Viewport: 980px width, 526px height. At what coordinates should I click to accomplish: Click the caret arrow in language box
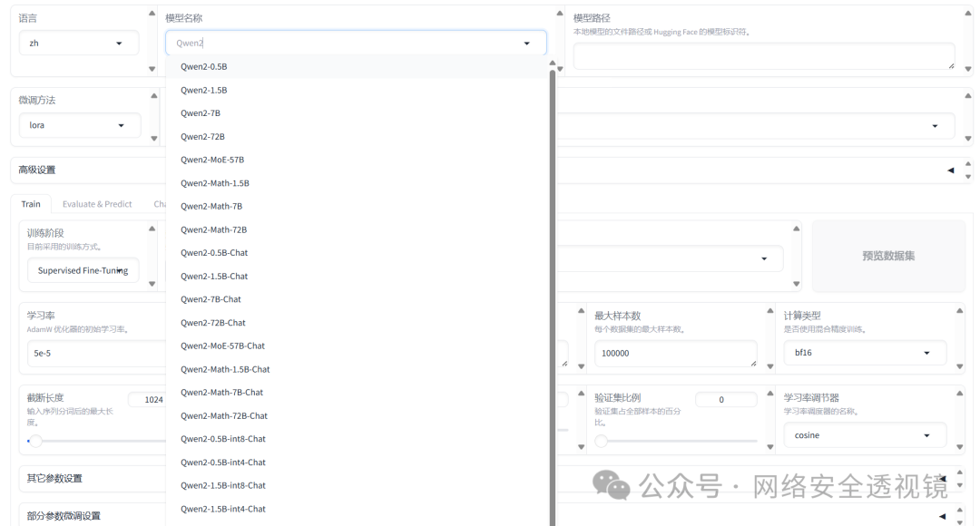coord(119,44)
